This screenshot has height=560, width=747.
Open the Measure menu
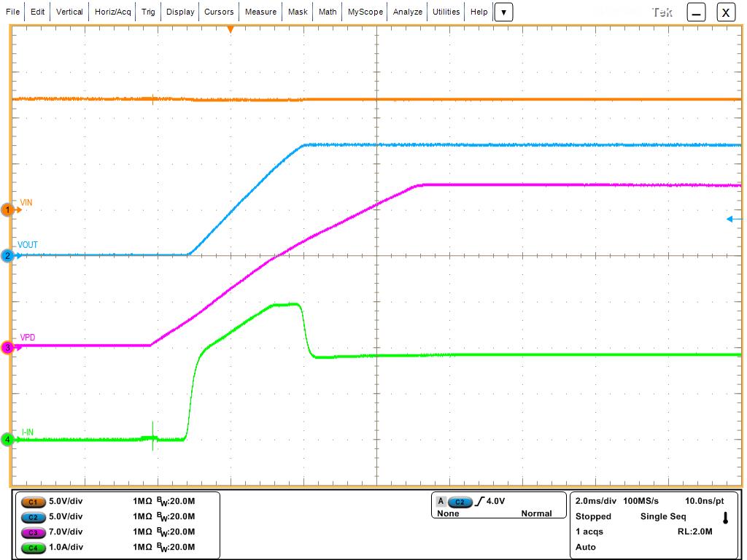click(260, 12)
